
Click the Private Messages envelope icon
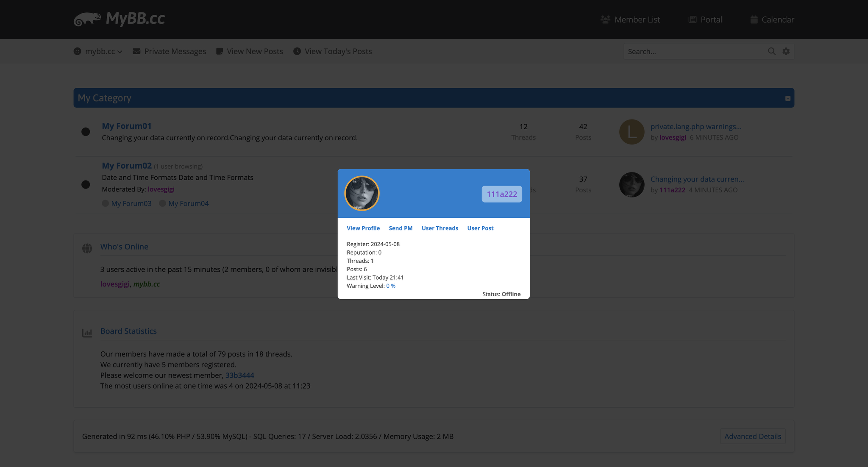[136, 51]
